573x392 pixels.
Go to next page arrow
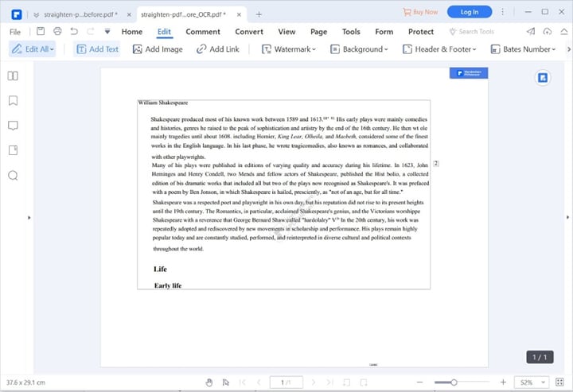tap(314, 382)
